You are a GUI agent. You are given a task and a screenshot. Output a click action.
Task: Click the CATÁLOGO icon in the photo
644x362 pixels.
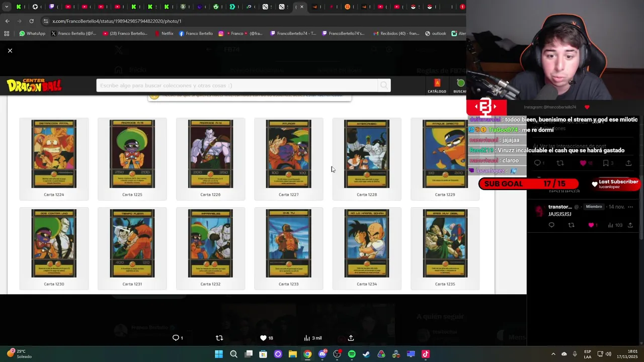[x=437, y=86]
